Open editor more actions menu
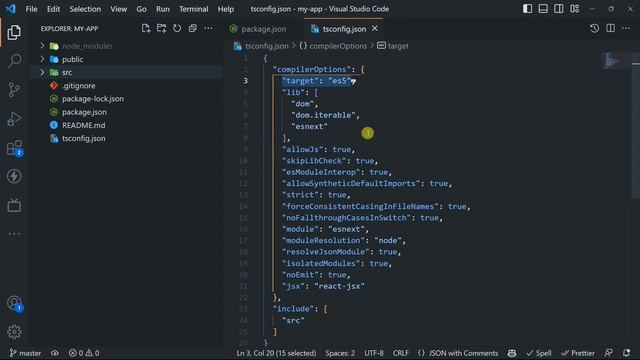The width and height of the screenshot is (640, 360). [626, 29]
